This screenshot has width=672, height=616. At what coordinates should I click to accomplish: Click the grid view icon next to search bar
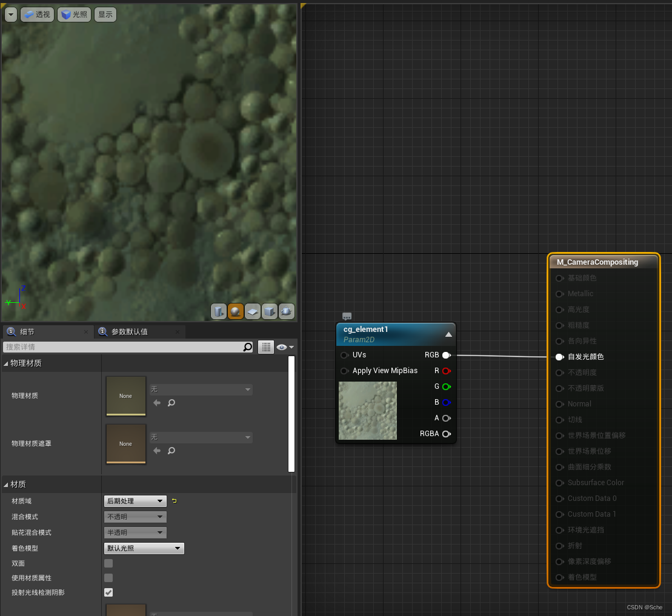(x=265, y=346)
